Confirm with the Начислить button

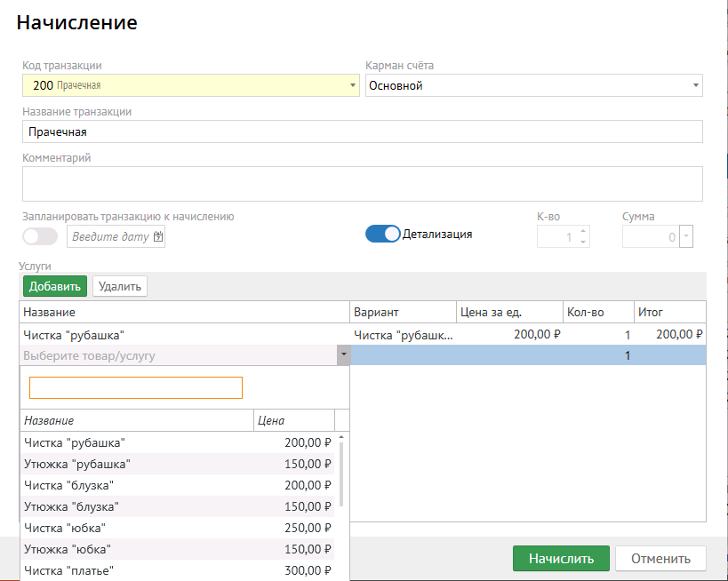point(560,559)
